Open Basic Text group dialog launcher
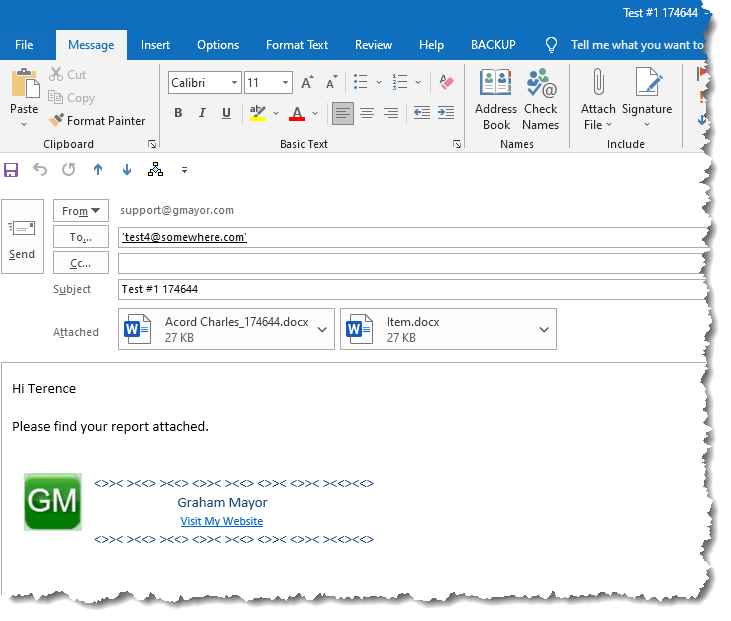Viewport: 731px width, 621px height. click(457, 144)
